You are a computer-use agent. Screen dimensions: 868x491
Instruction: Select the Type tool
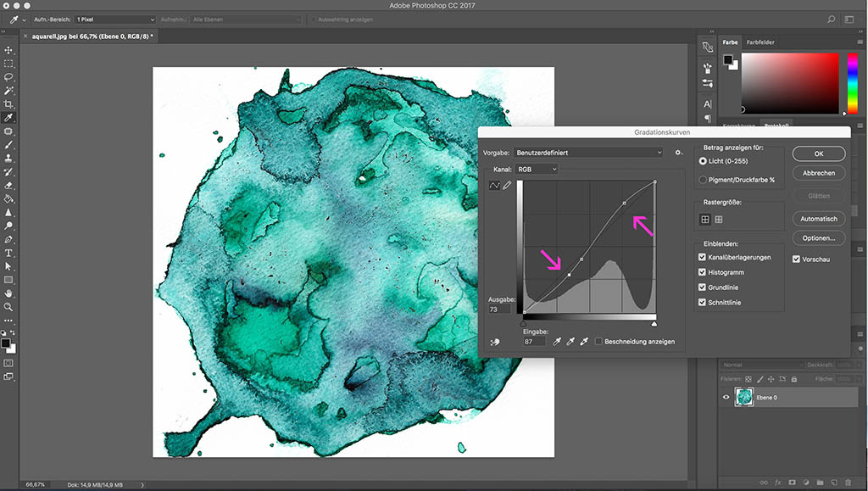point(8,253)
